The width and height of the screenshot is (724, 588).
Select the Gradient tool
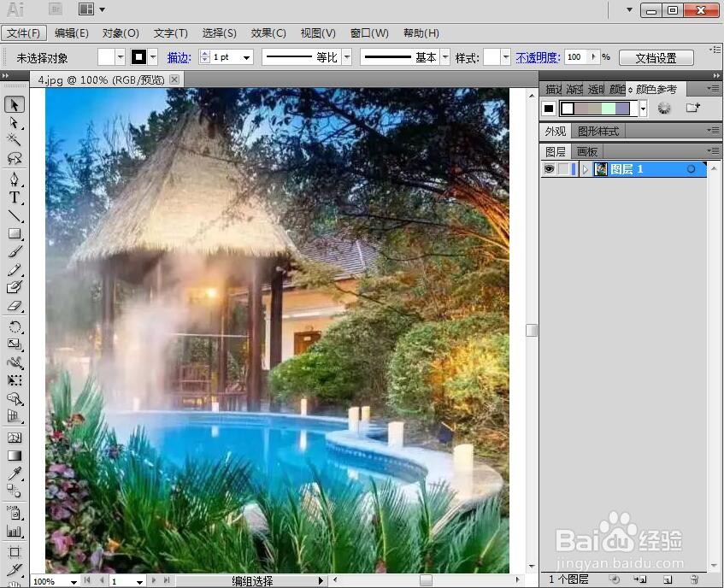pyautogui.click(x=15, y=456)
